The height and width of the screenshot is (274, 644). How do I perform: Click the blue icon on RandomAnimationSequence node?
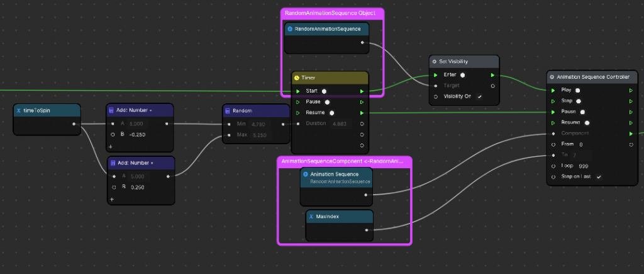tap(290, 29)
